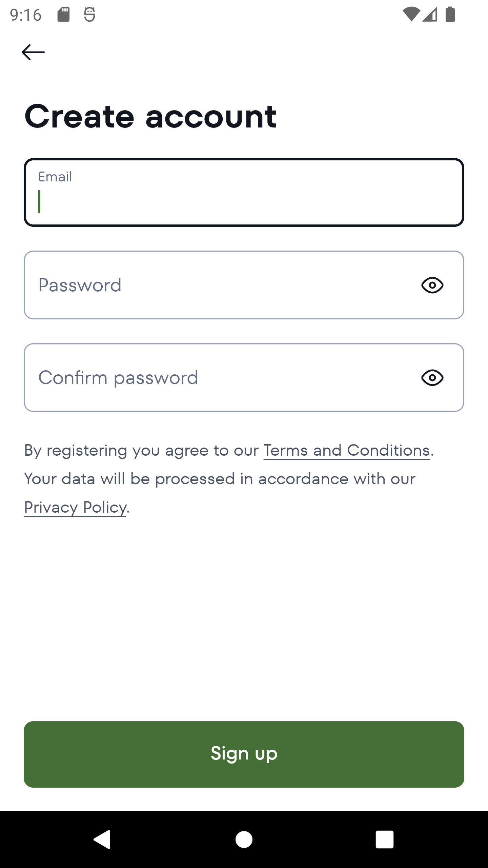Click the Wi-Fi status icon

411,15
